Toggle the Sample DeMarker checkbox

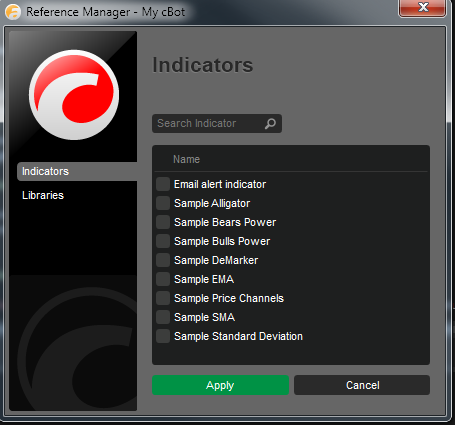click(x=163, y=260)
